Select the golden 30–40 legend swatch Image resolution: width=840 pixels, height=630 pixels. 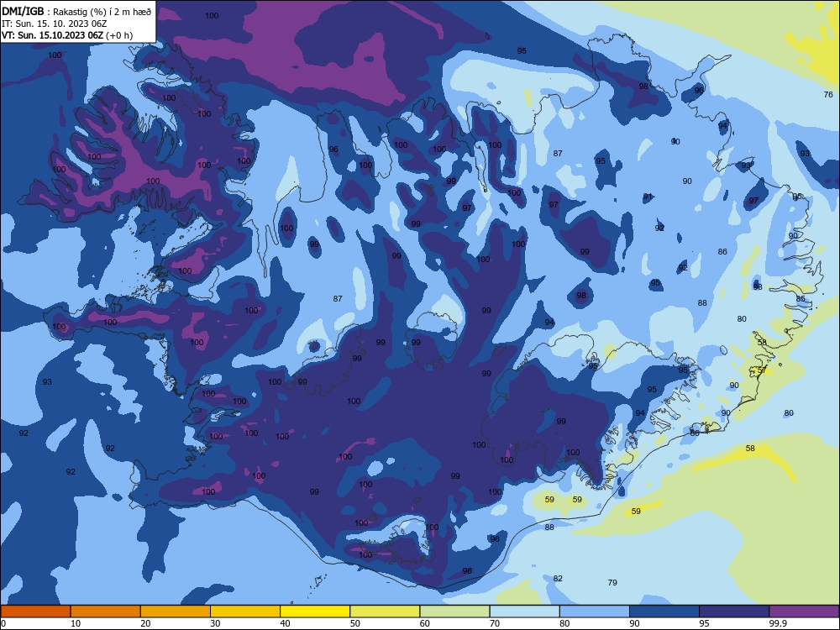245,612
